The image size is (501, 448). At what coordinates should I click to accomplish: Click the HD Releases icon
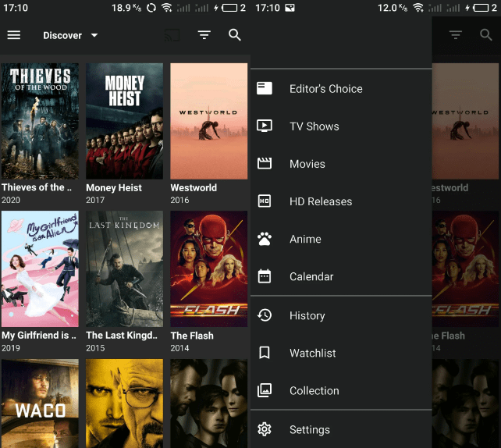click(265, 201)
